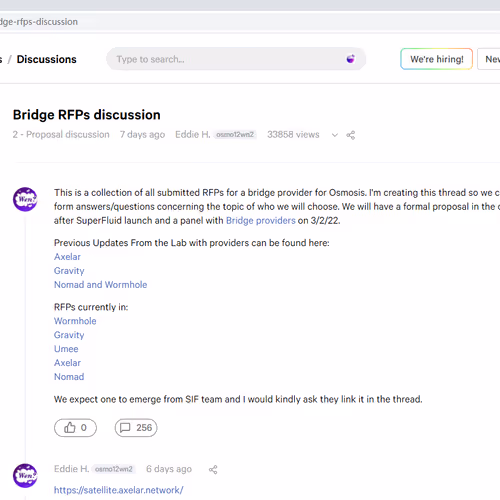Open the satellite.axelar.network URL link
Viewport: 500px width, 500px height.
[119, 490]
